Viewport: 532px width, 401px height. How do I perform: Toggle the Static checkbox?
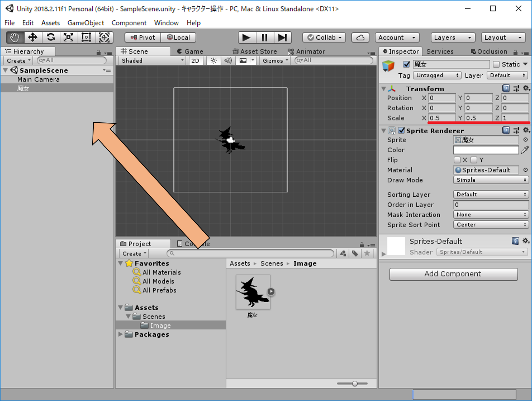pos(496,64)
